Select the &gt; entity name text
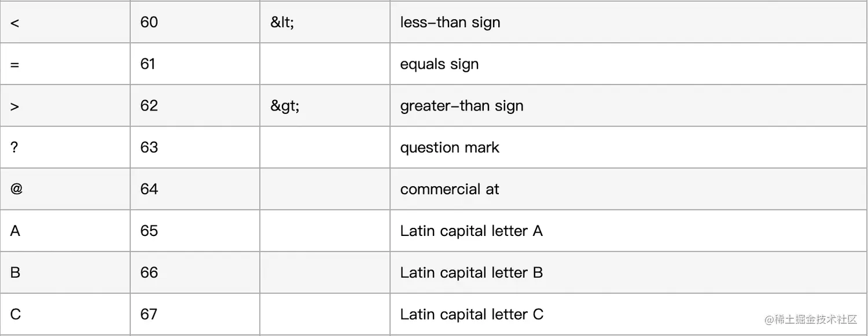This screenshot has width=868, height=336. 285,106
